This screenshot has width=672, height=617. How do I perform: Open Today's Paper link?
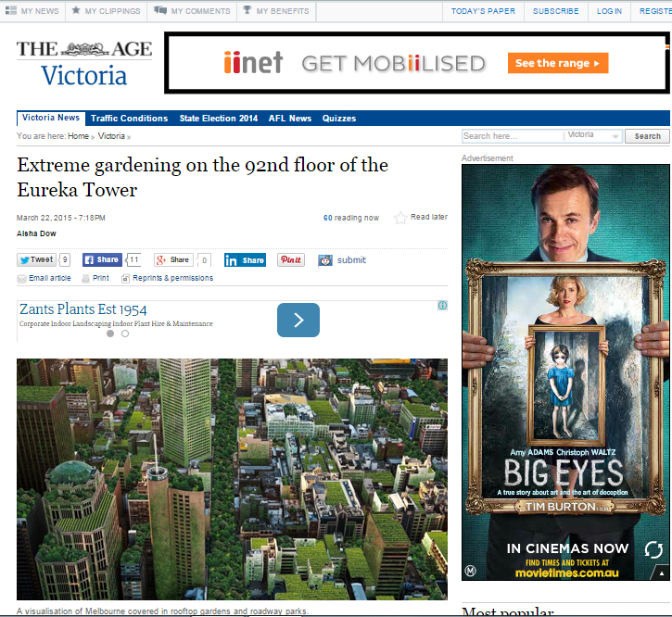(483, 11)
